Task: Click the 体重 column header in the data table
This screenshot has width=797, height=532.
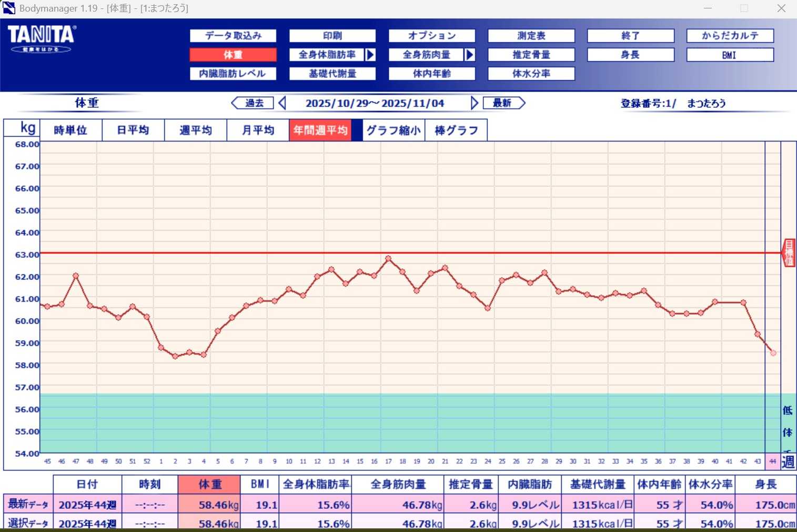Action: 209,484
